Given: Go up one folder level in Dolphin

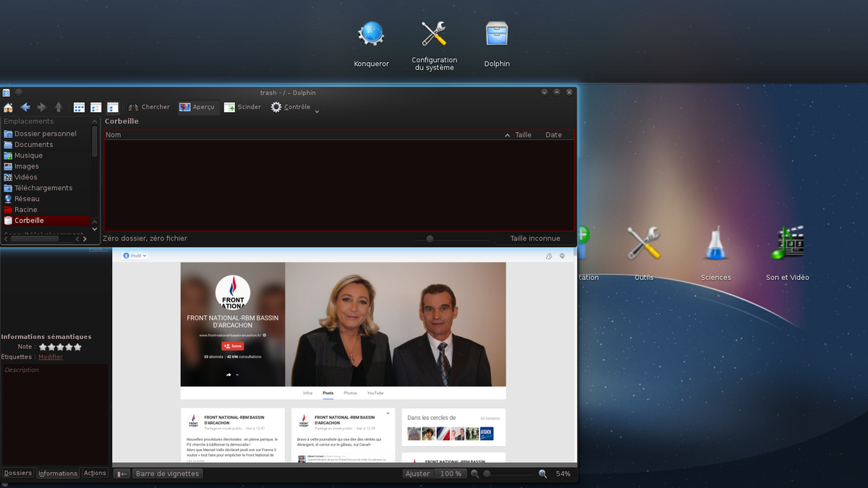Looking at the screenshot, I should tap(59, 107).
